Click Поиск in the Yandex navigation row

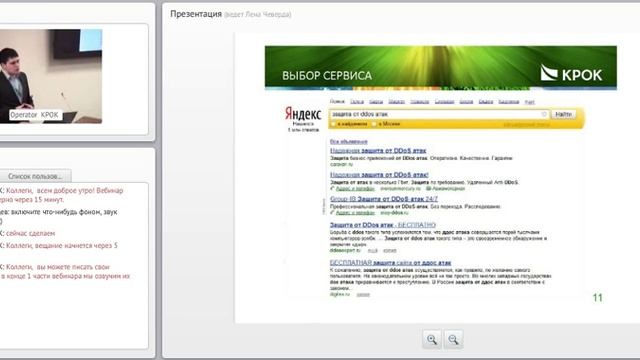(337, 101)
